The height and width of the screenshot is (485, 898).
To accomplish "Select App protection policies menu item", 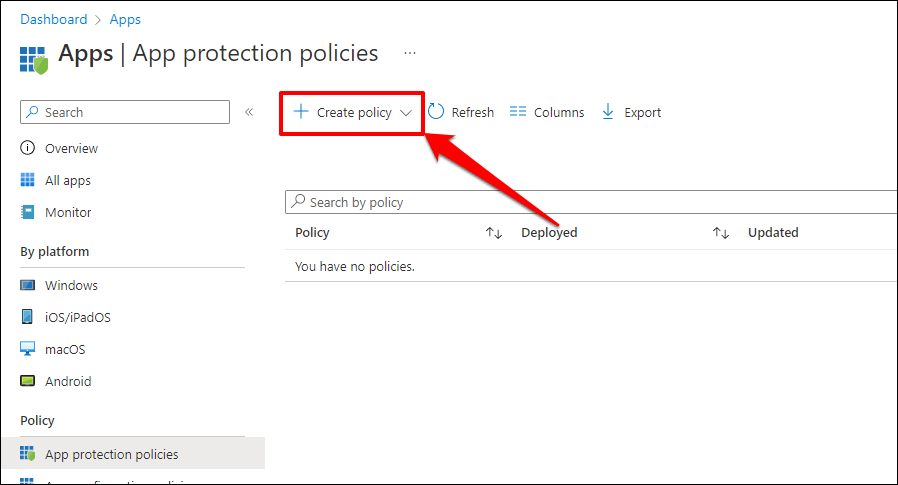I will pos(111,454).
